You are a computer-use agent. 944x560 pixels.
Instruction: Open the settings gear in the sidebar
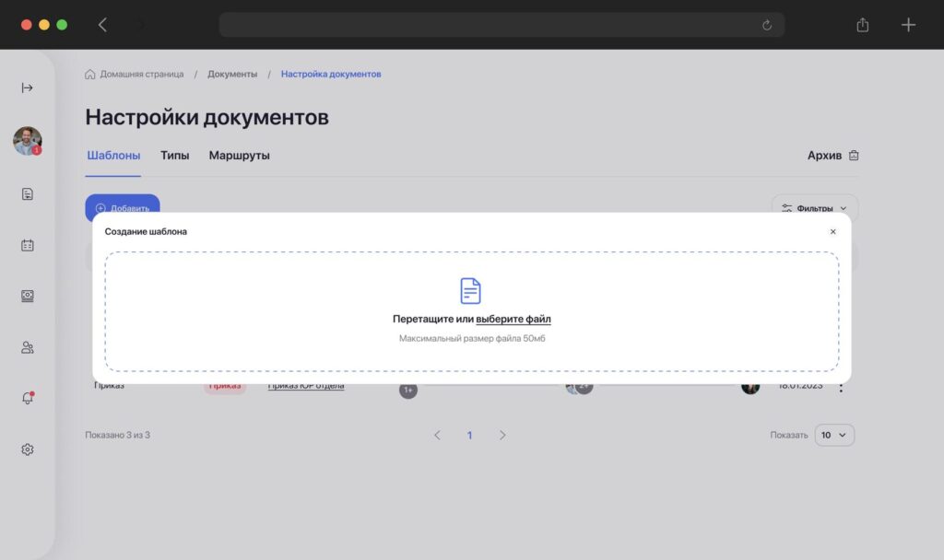pos(27,449)
